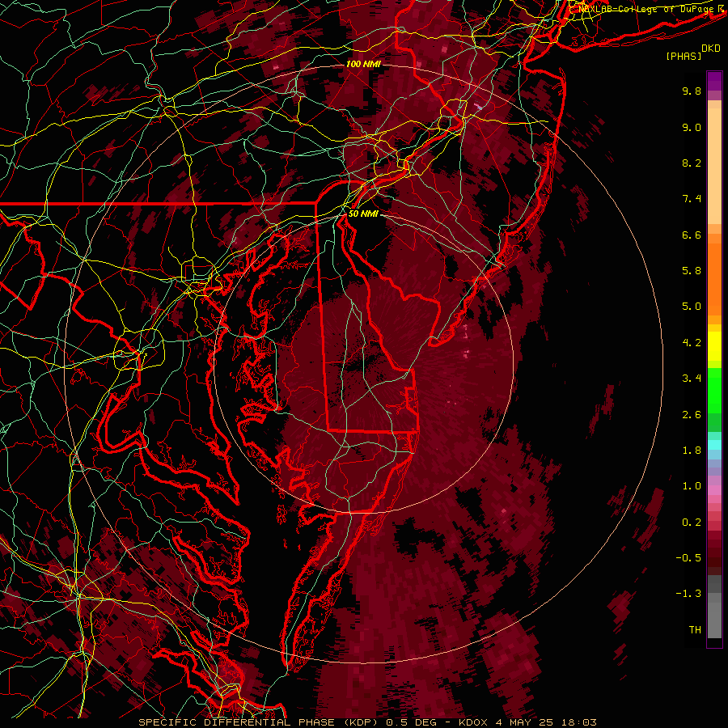This screenshot has width=728, height=728.
Task: Click the 0.2 scale value
Action: tap(692, 523)
